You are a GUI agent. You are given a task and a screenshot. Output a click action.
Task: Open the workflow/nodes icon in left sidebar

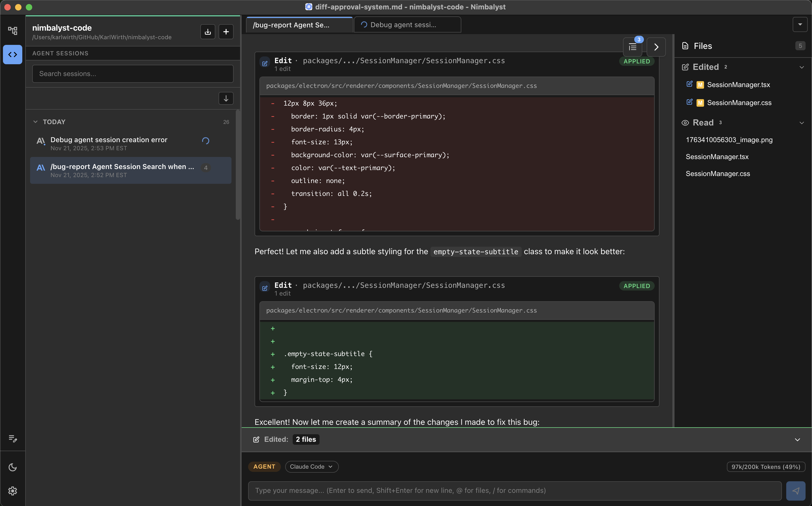12,30
